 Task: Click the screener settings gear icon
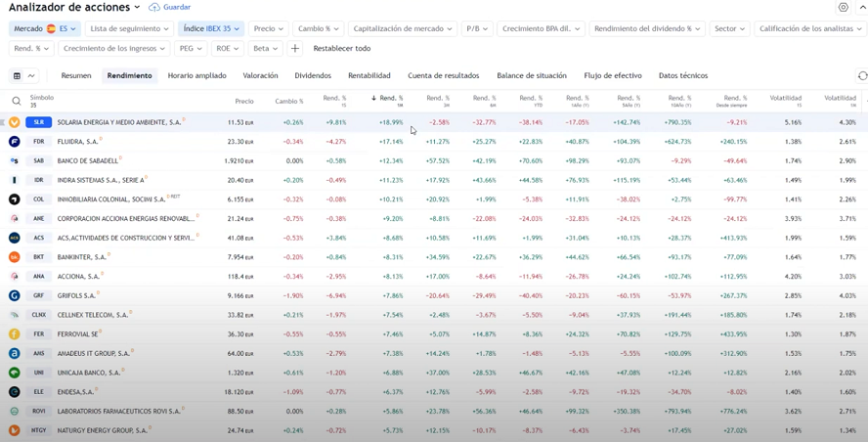pos(844,7)
